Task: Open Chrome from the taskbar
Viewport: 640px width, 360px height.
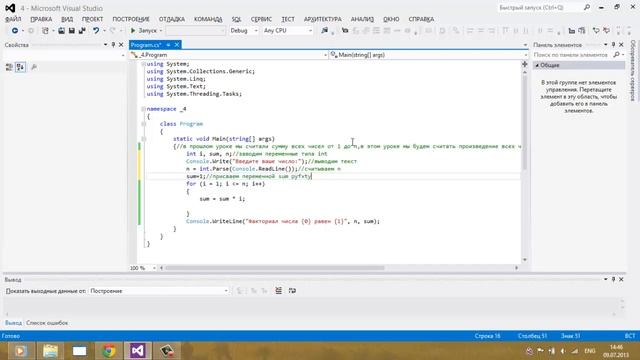Action: (x=109, y=351)
